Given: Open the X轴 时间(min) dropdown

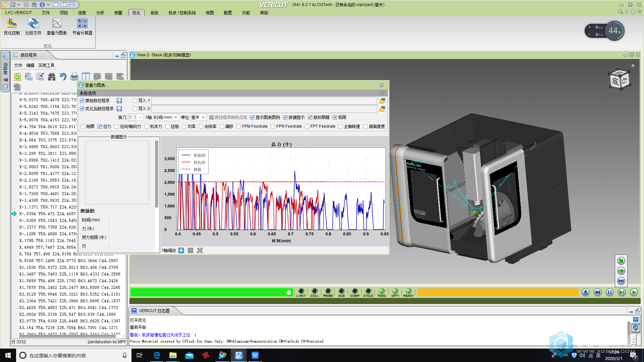Looking at the screenshot, I should point(166,117).
